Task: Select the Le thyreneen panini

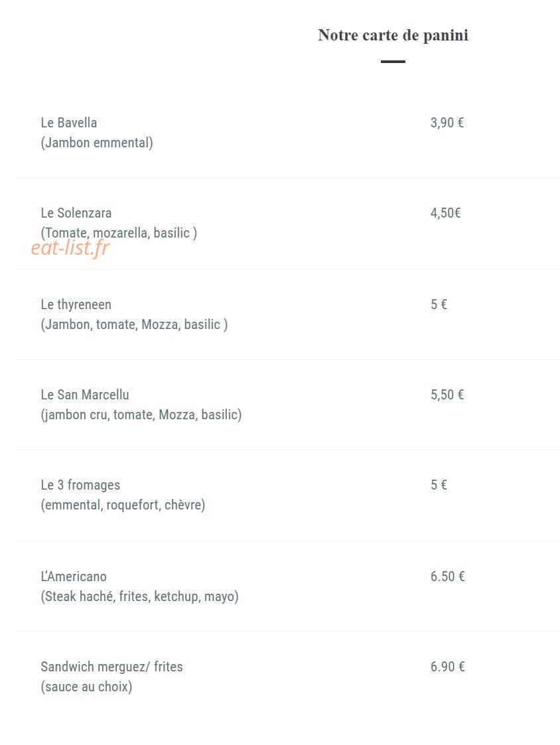Action: pyautogui.click(x=76, y=305)
